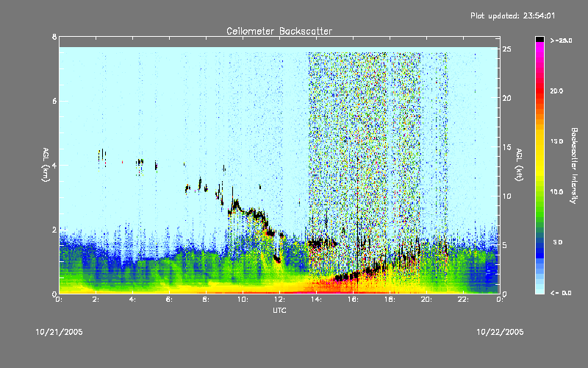Select the "AGL (kft)" right axis label
588x368 pixels.
[x=520, y=165]
